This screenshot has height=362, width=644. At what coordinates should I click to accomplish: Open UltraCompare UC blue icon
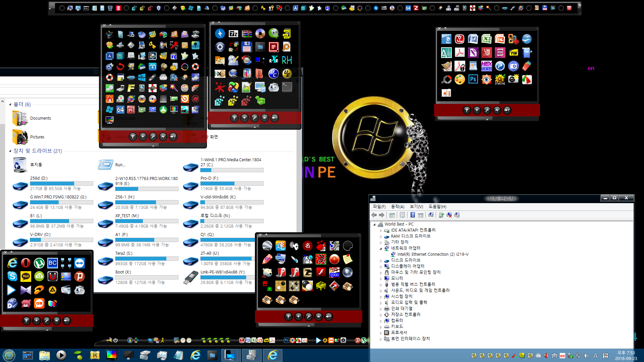coord(273,74)
